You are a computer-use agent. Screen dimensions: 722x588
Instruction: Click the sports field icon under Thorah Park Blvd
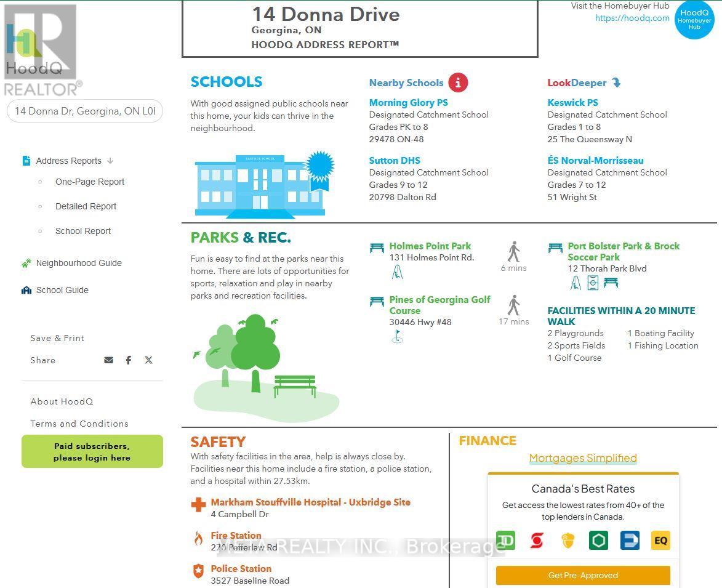click(593, 283)
